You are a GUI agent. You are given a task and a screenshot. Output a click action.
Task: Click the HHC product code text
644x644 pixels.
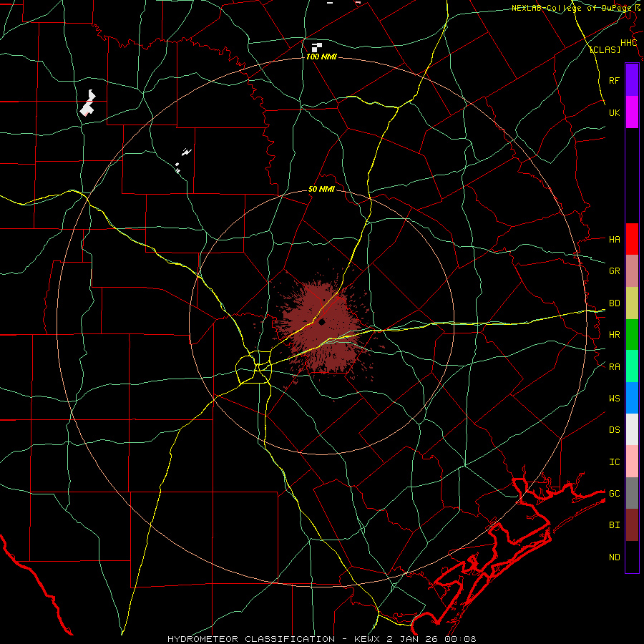628,43
